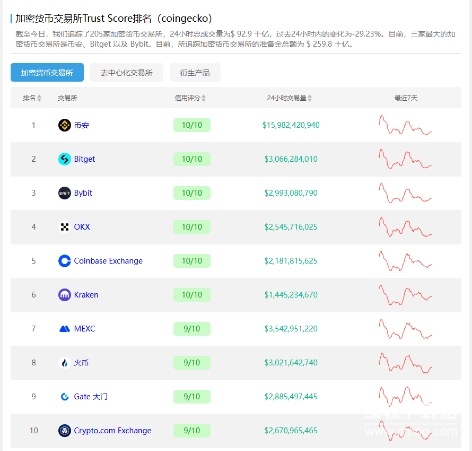The width and height of the screenshot is (472, 451).
Task: Click the OKX logo icon
Action: click(64, 227)
